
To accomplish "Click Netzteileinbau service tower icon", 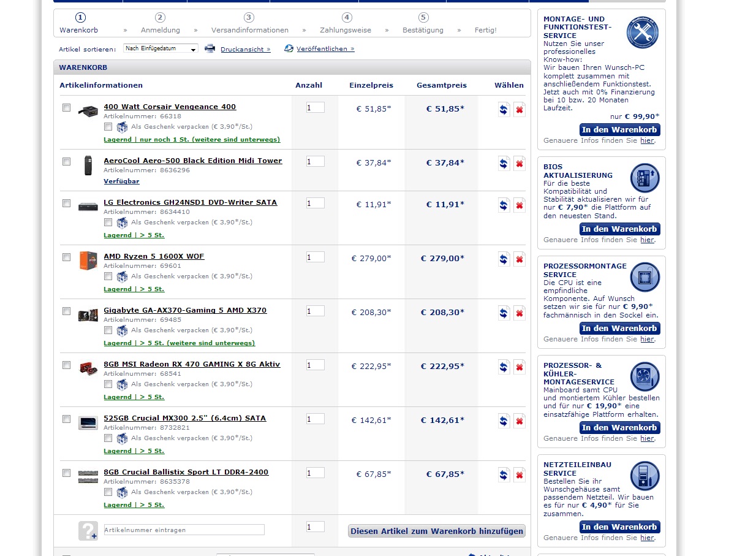I will [644, 476].
